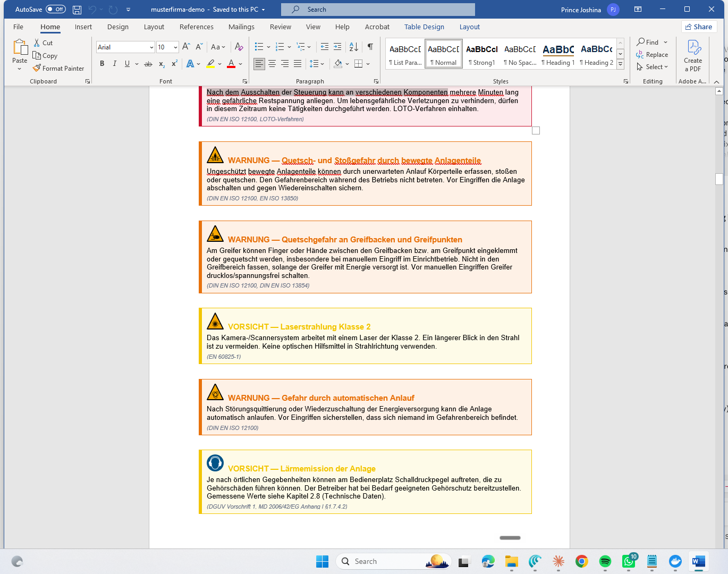Image resolution: width=728 pixels, height=574 pixels.
Task: Toggle the AutoSave switch
Action: pos(56,9)
